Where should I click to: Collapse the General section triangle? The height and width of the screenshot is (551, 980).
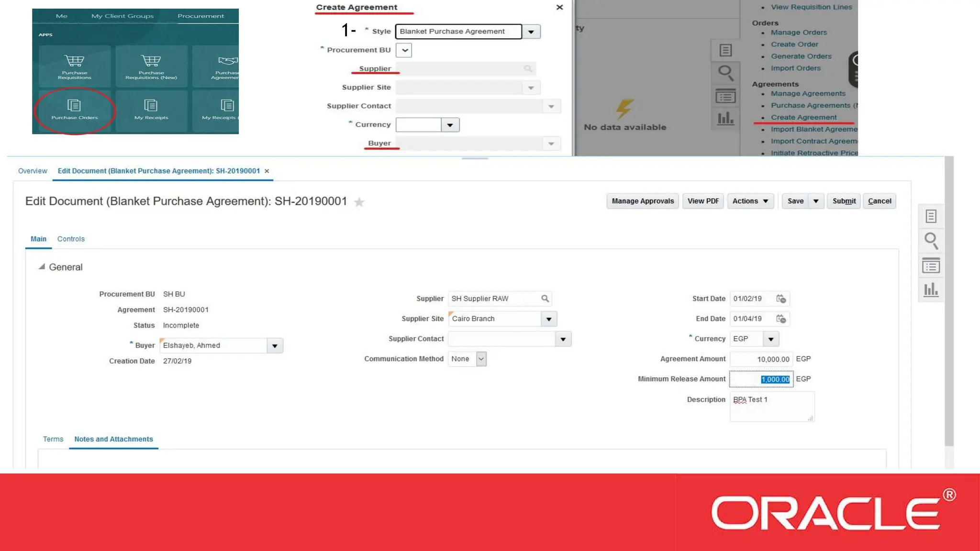click(x=42, y=267)
